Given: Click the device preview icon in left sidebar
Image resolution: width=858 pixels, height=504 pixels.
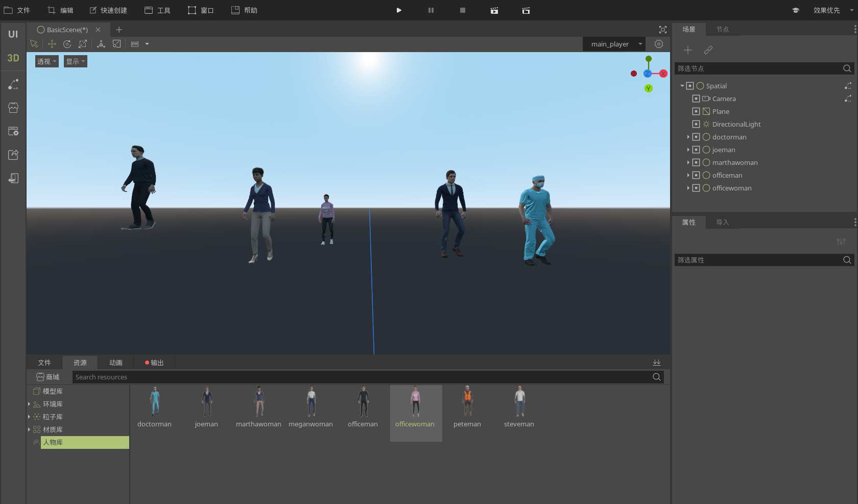Looking at the screenshot, I should pyautogui.click(x=13, y=178).
